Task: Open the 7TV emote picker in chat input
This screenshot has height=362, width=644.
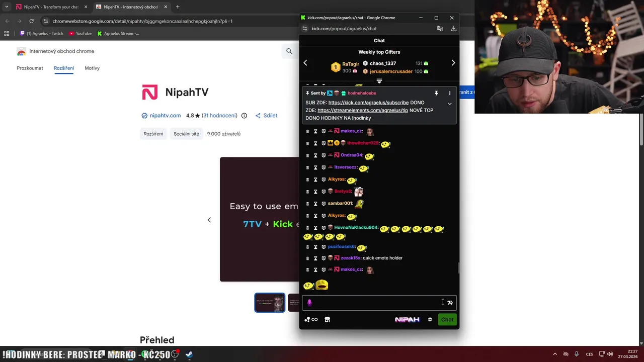Action: click(x=450, y=302)
